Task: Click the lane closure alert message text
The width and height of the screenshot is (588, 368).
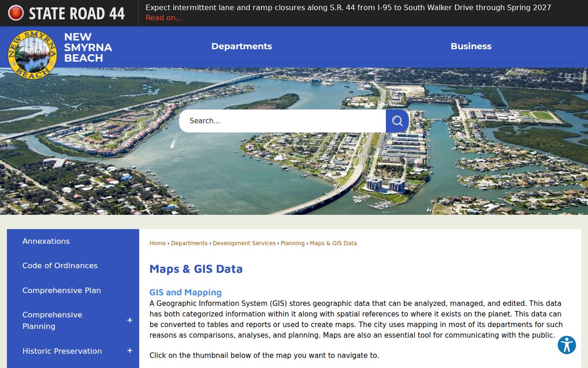Action: pyautogui.click(x=348, y=7)
